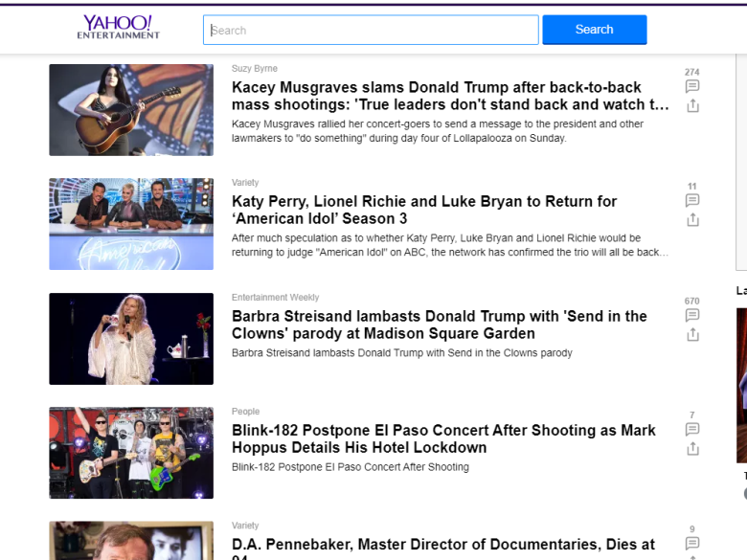Open Blink-182 Postpone El Paso Concert headline
Image resolution: width=747 pixels, height=560 pixels.
coord(443,438)
